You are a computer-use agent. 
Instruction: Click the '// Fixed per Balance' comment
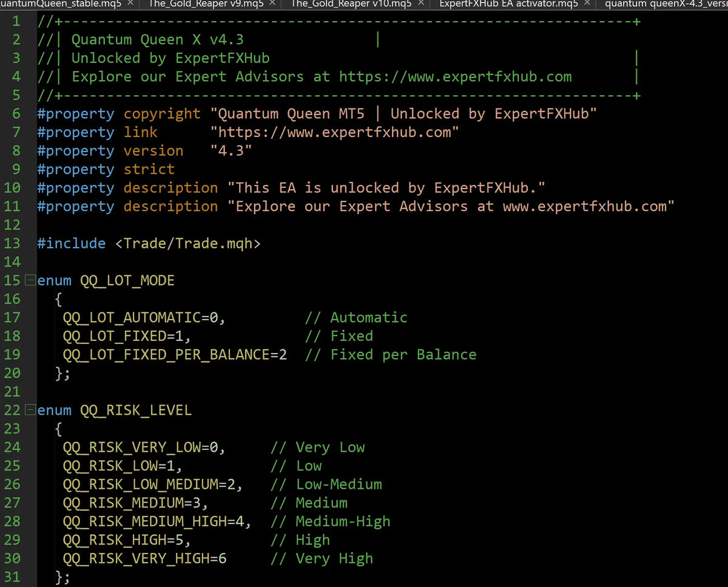(x=391, y=355)
